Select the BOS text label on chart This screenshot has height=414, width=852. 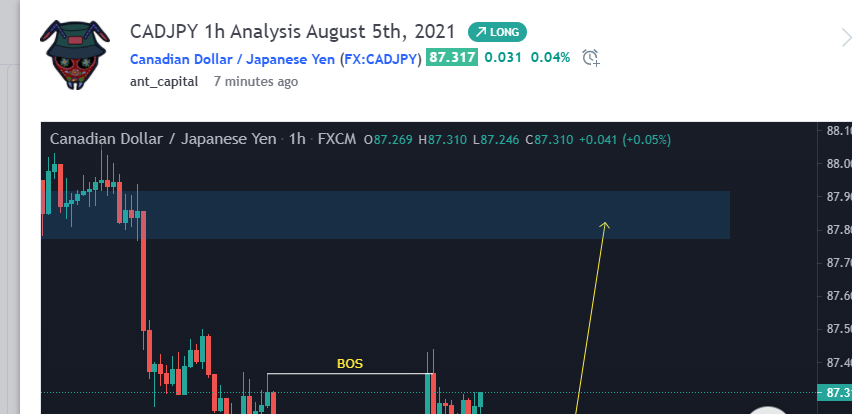pyautogui.click(x=350, y=363)
